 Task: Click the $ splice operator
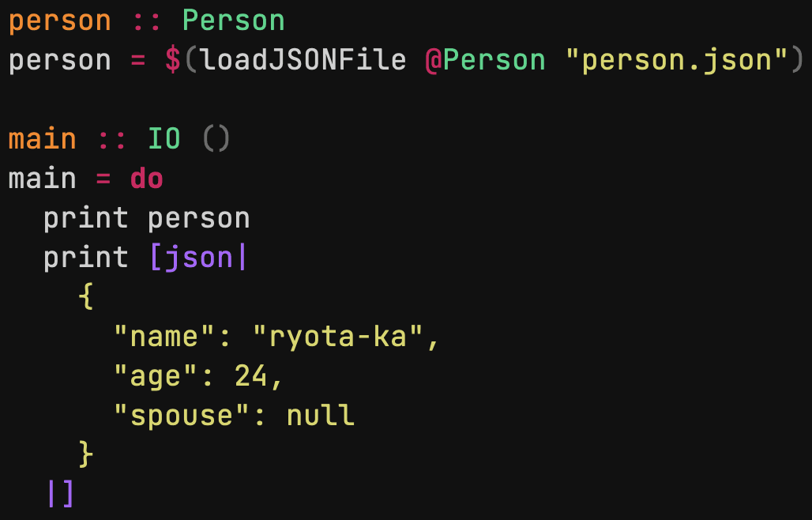(x=173, y=61)
